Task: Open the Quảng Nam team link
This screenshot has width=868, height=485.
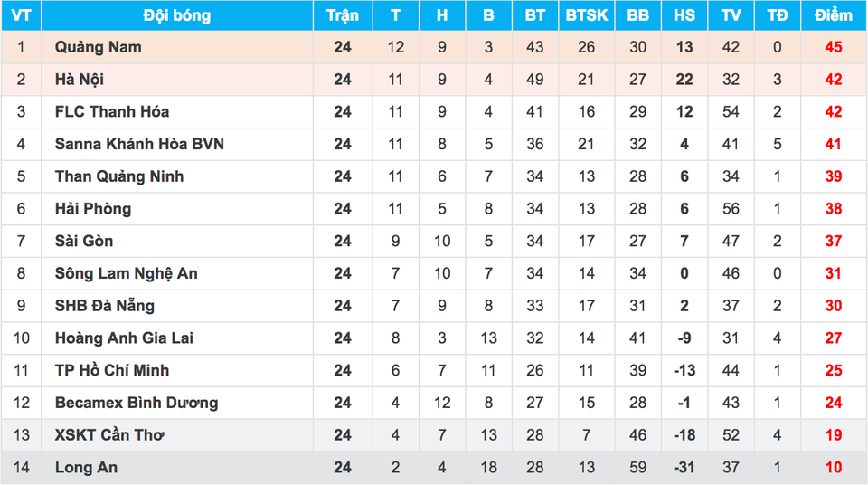Action: (98, 47)
